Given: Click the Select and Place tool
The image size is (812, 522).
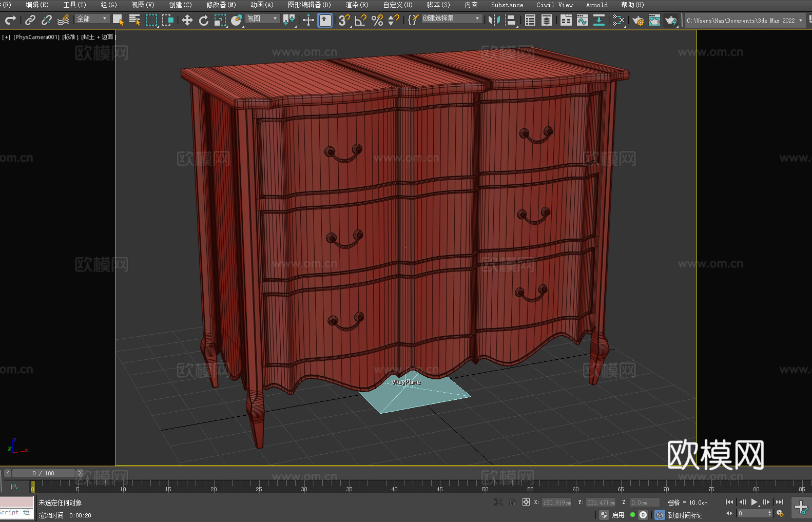Looking at the screenshot, I should click(x=237, y=20).
